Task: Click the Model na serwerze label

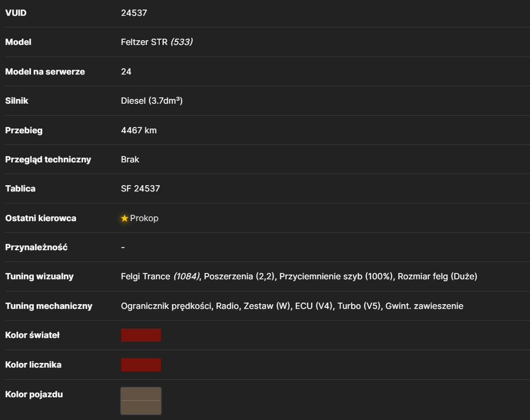Action: click(45, 72)
